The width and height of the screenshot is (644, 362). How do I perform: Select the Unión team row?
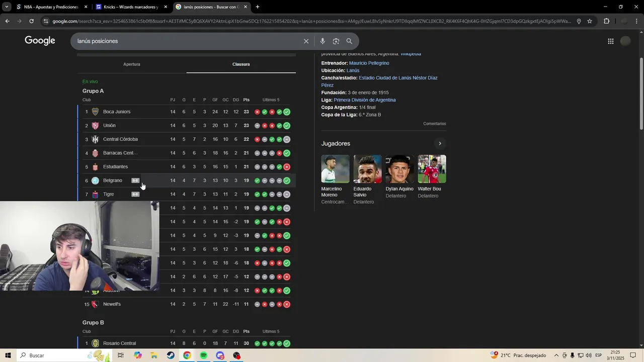(x=187, y=126)
